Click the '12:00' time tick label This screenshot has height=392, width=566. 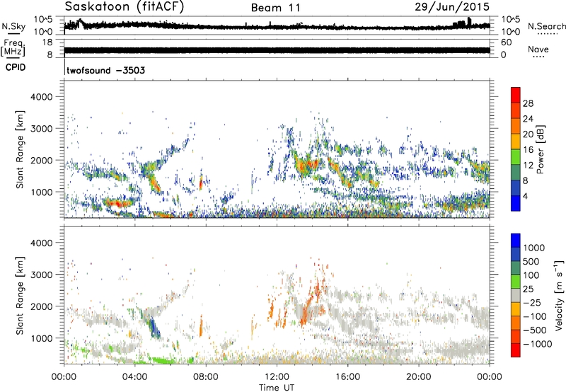point(277,377)
